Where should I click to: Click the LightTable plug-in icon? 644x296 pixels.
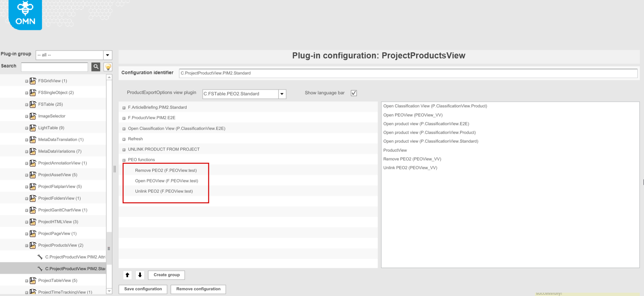33,128
